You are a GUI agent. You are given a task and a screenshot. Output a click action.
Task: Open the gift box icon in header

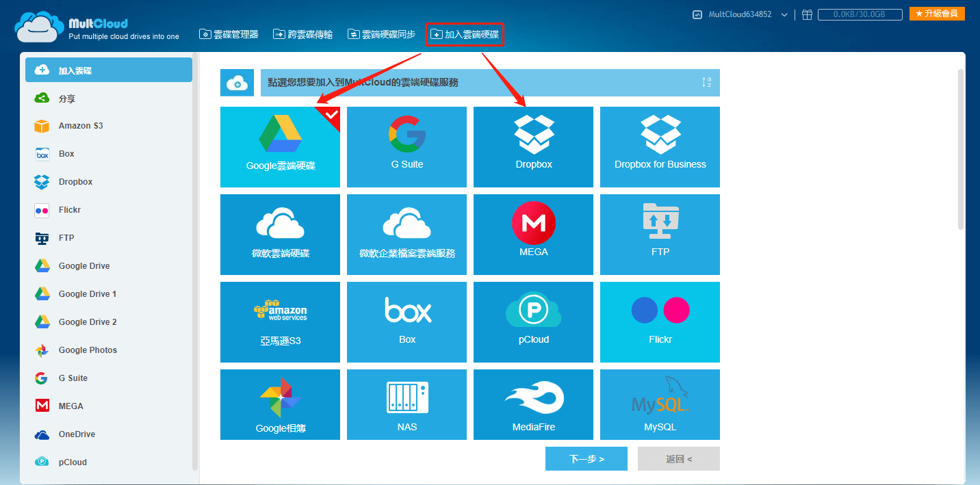point(807,14)
